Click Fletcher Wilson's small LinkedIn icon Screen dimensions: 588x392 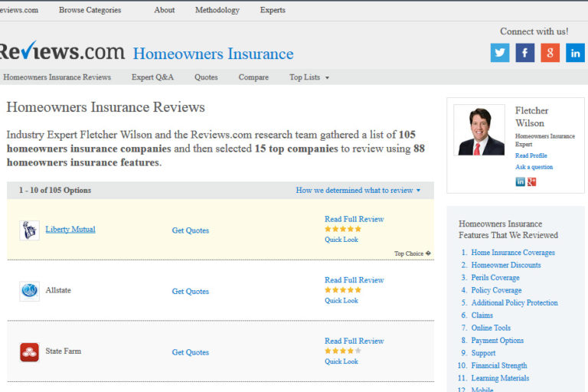pyautogui.click(x=520, y=182)
